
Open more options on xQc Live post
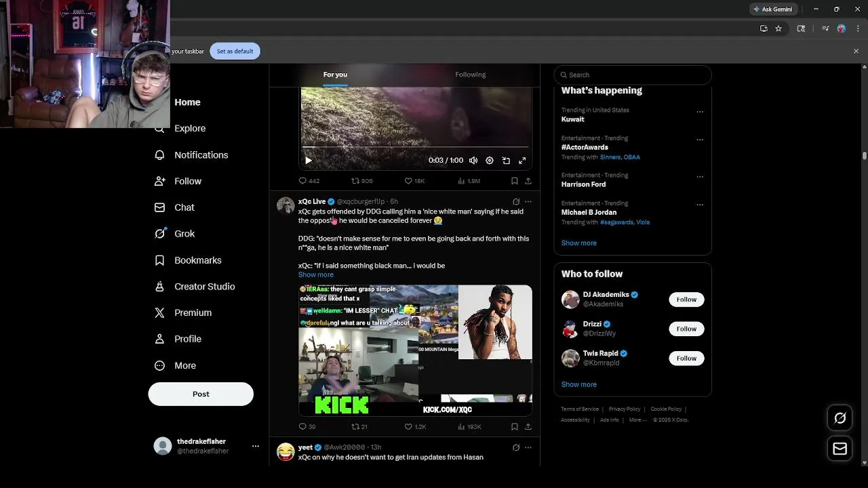coord(528,202)
